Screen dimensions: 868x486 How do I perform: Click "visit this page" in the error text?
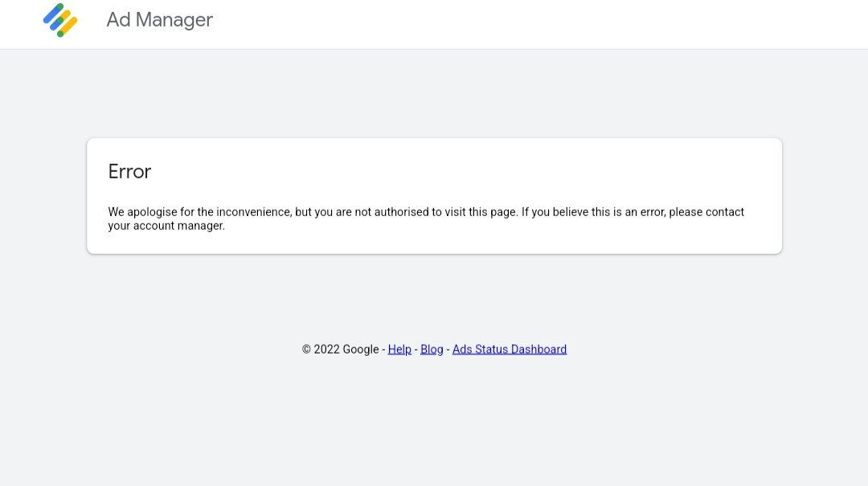click(x=480, y=212)
